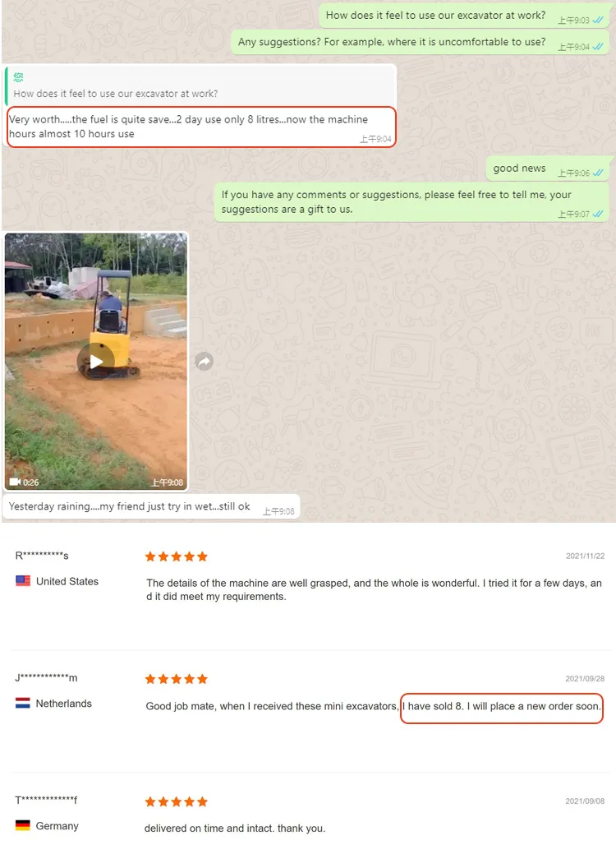The height and width of the screenshot is (854, 616).
Task: Click the five-star rating of the Germany review
Action: 177,801
